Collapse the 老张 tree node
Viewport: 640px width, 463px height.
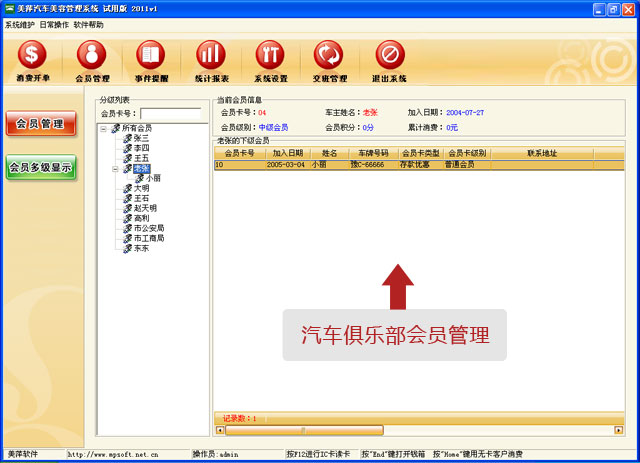coord(116,168)
